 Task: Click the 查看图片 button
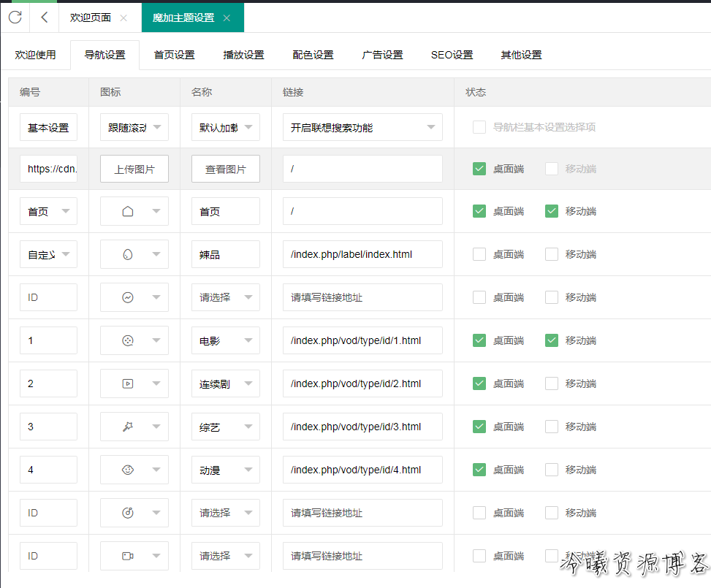pyautogui.click(x=225, y=169)
